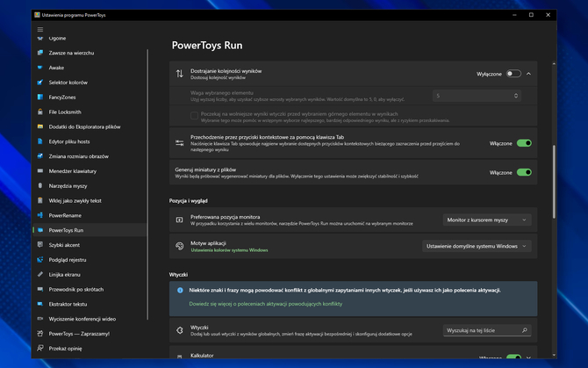Go to Menedżer klawiatury page
Viewport: 588px width, 368px height.
(x=72, y=171)
